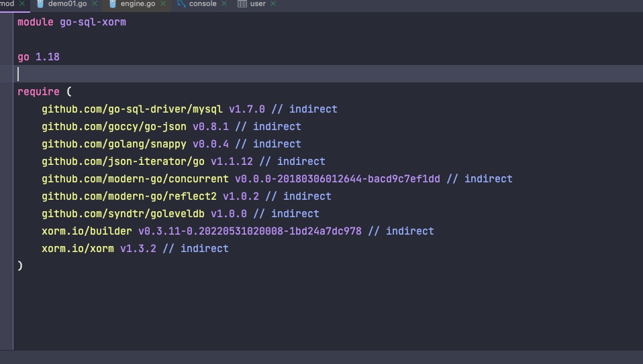This screenshot has width=643, height=364.
Task: Click the closing parenthesis of require block
Action: (x=20, y=266)
